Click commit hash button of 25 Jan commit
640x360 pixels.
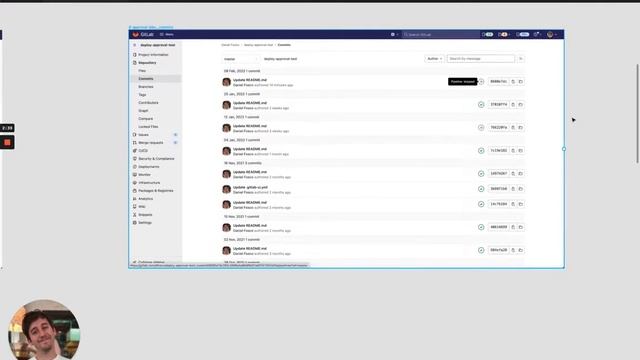click(498, 104)
